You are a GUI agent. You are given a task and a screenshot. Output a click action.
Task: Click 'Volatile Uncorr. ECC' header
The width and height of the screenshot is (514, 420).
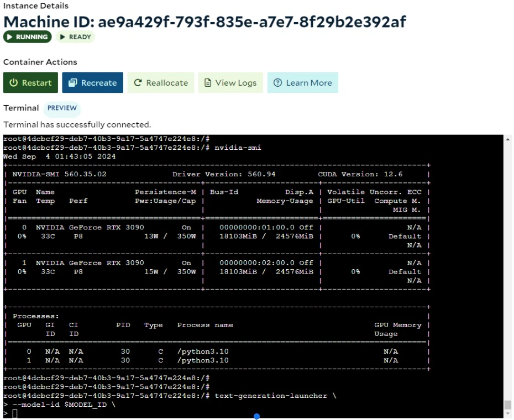coord(374,192)
